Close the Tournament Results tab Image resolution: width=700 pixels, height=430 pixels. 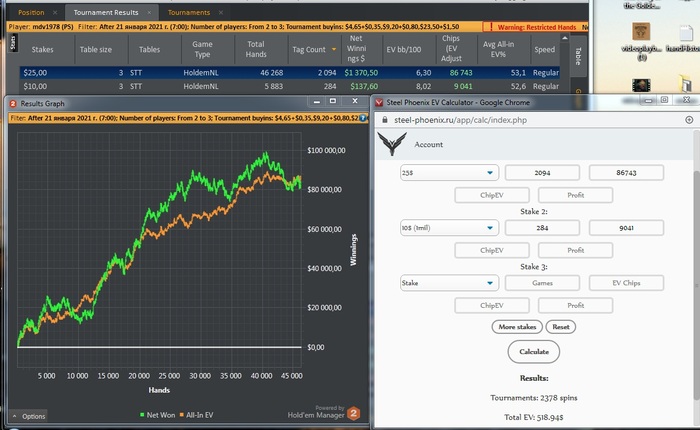pyautogui.click(x=149, y=13)
